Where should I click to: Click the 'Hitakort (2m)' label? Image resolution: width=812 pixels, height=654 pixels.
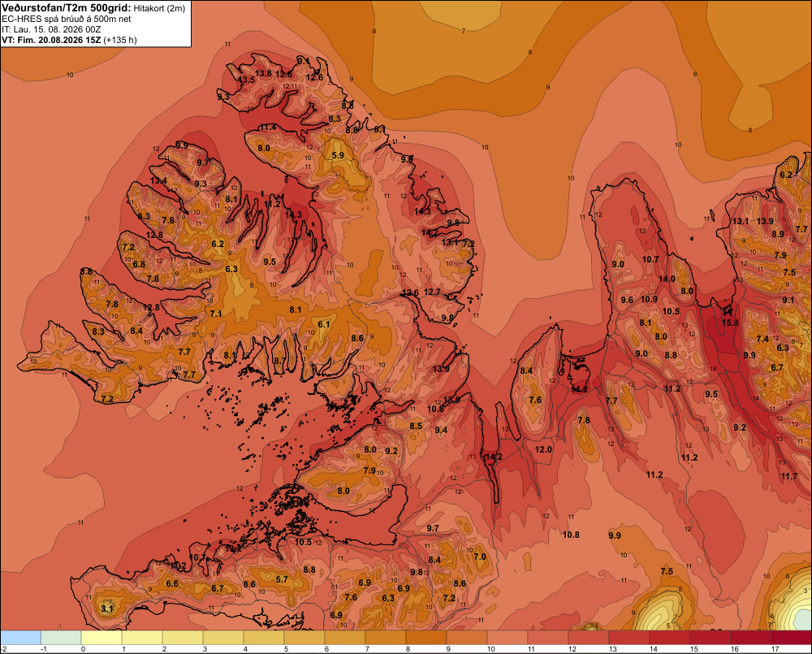159,8
